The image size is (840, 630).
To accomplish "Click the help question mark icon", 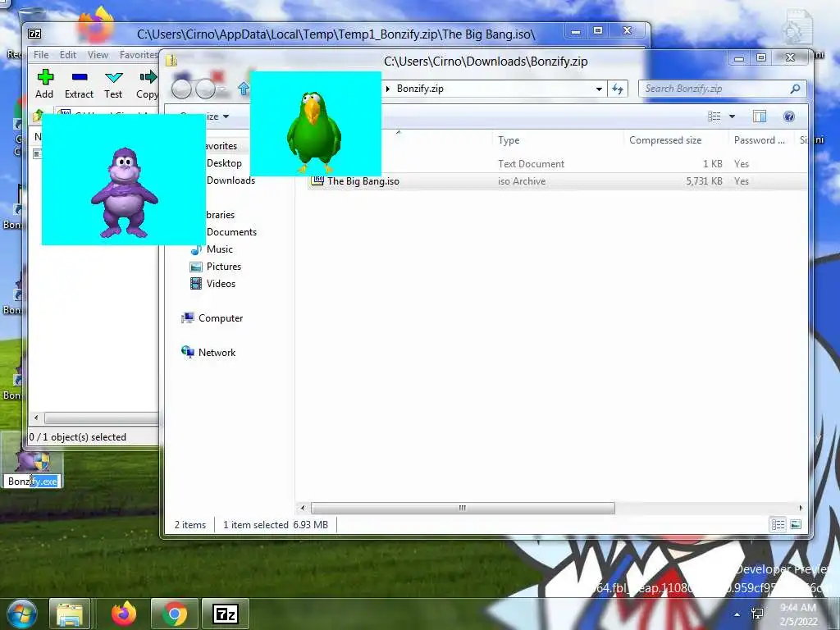I will [x=788, y=116].
